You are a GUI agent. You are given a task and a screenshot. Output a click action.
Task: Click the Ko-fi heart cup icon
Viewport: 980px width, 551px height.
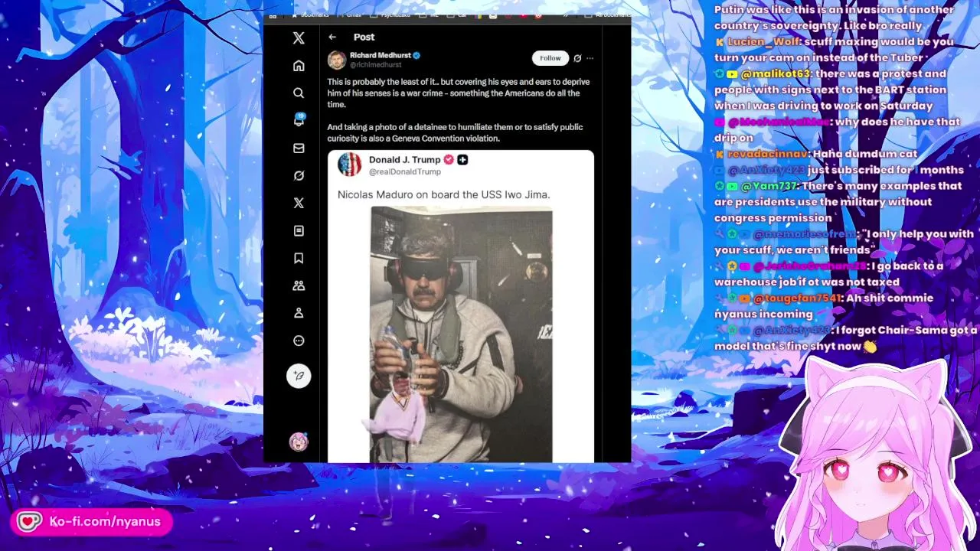[x=29, y=522]
